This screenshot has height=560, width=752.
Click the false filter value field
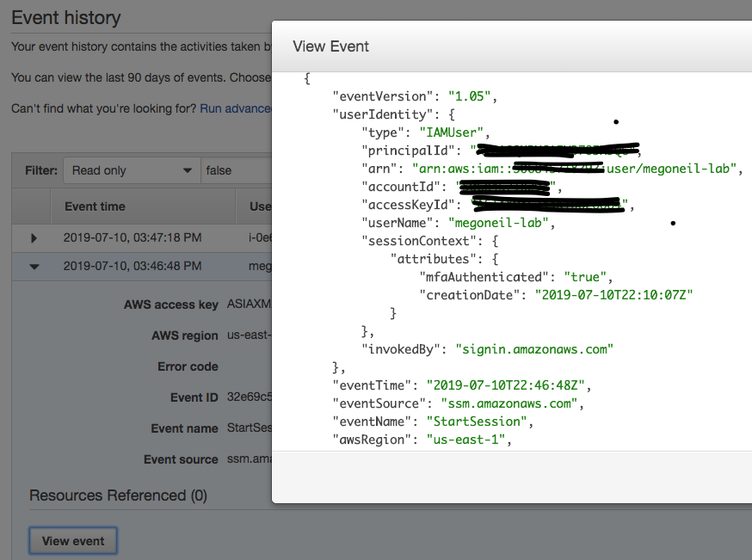click(x=237, y=170)
